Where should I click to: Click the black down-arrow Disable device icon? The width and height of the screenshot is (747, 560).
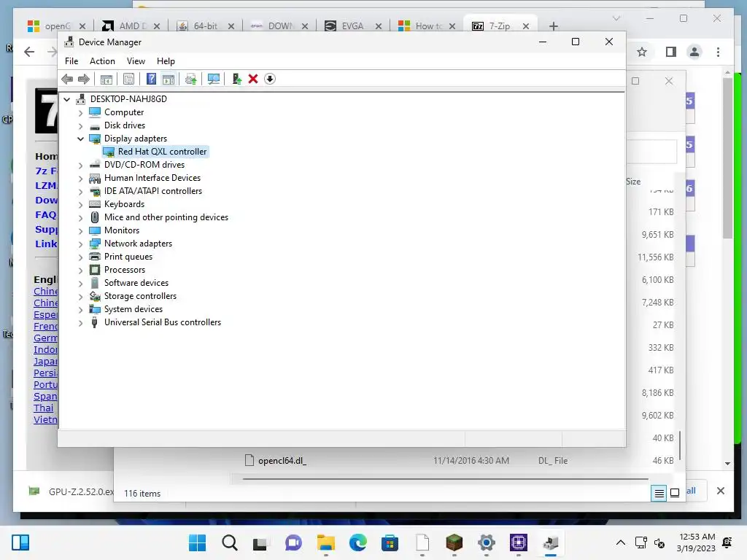click(270, 79)
